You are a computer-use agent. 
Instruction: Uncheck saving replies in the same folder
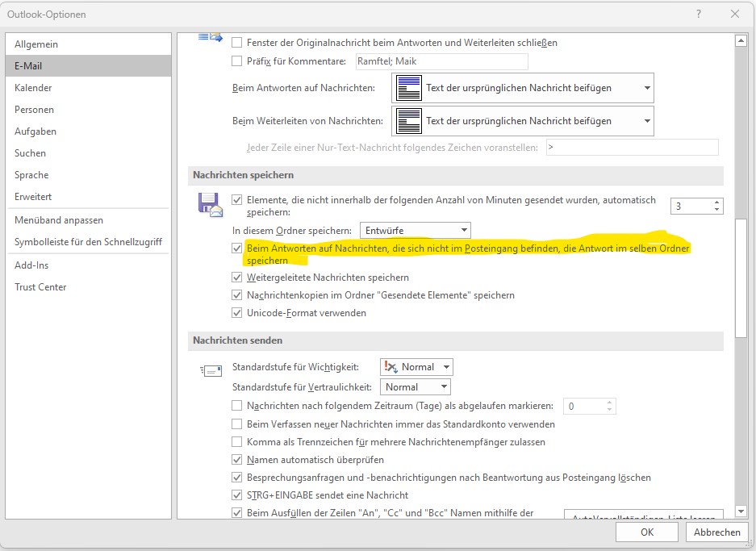click(x=236, y=248)
